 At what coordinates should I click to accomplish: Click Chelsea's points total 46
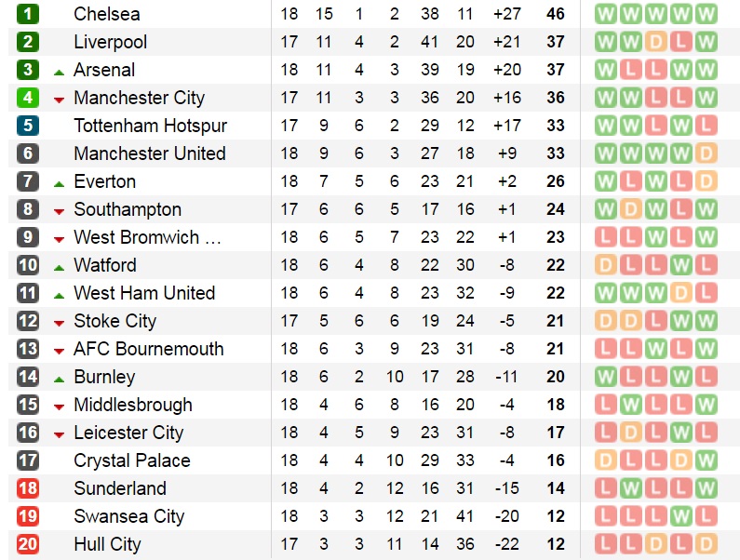556,14
